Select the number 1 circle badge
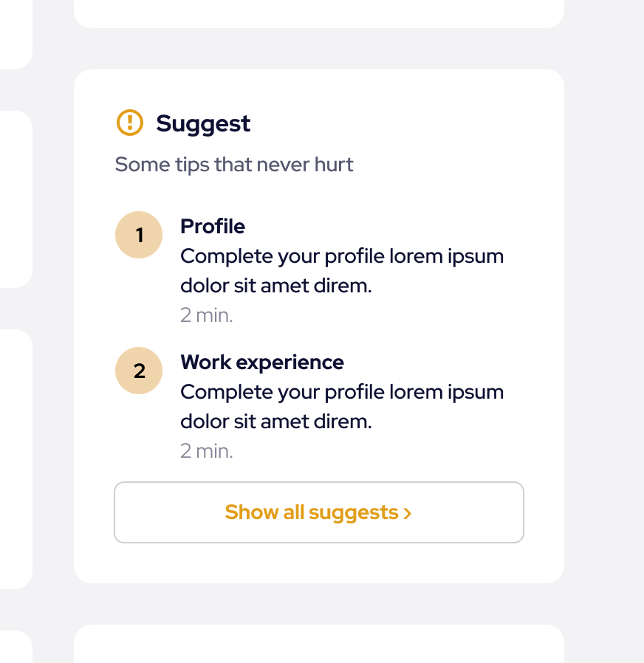Image resolution: width=644 pixels, height=663 pixels. (139, 235)
